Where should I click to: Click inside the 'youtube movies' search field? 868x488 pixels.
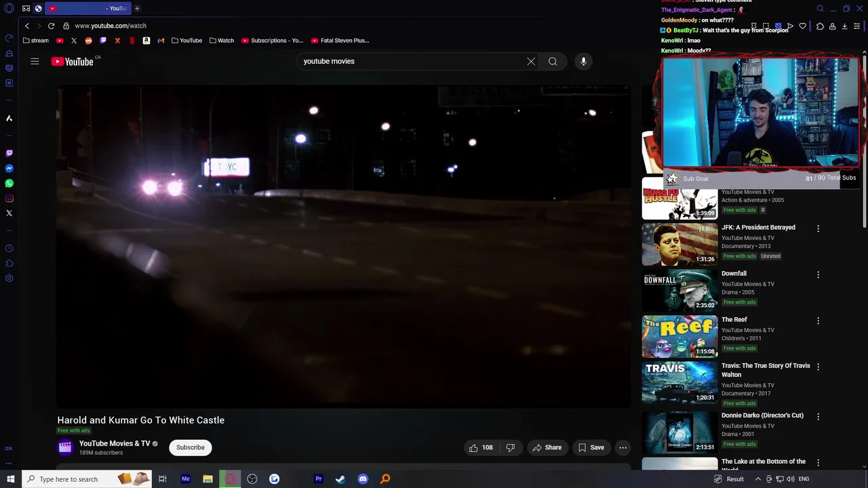(x=412, y=62)
